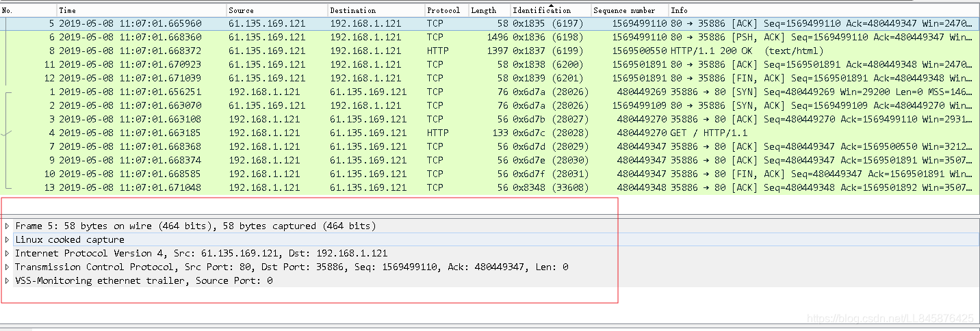Sort packets by the No. column header
The image size is (980, 331).
[29, 10]
